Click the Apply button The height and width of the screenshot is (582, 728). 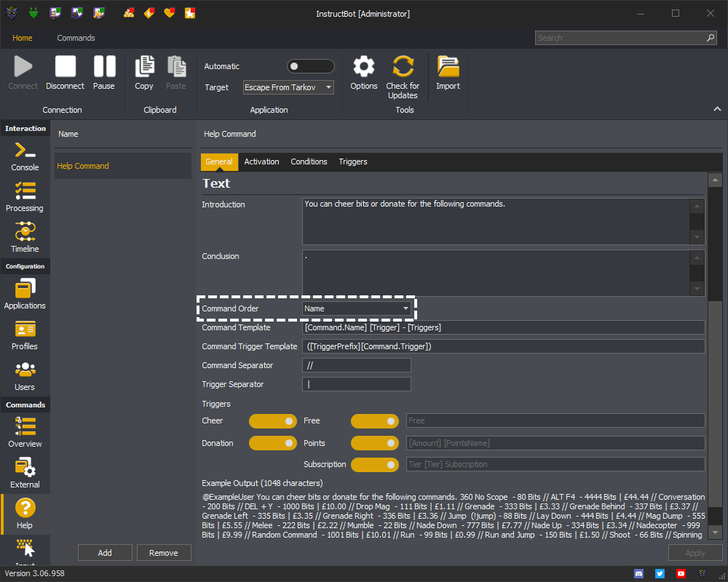click(x=695, y=553)
